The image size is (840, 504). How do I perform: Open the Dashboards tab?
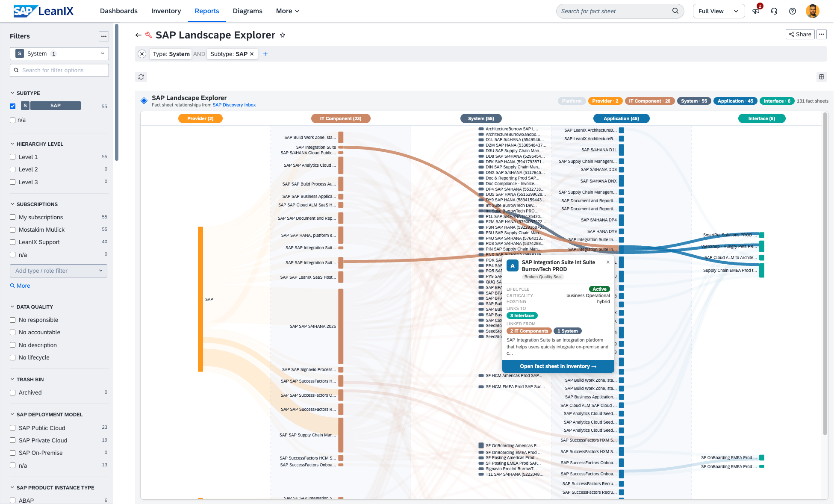coord(119,11)
